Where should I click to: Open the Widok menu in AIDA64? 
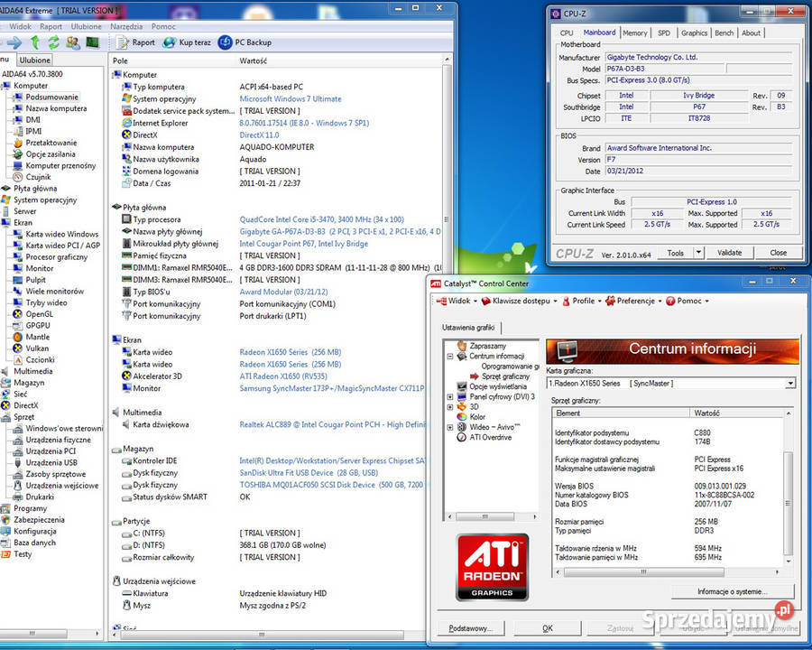(20, 26)
